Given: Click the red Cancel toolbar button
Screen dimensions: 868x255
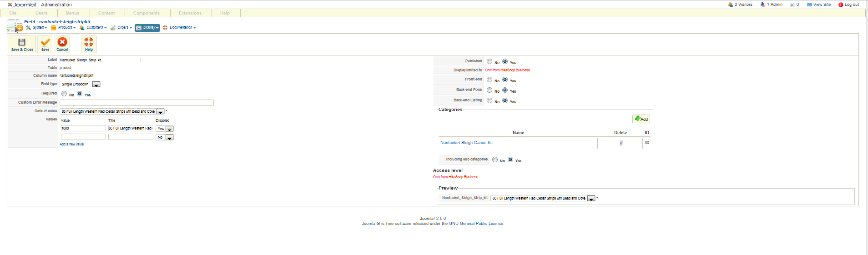Looking at the screenshot, I should coord(62,44).
